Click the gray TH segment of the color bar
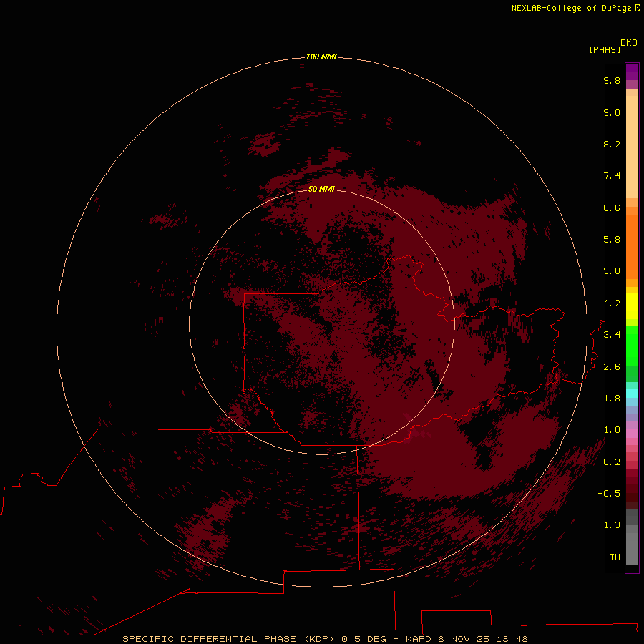Image resolution: width=644 pixels, height=644 pixels. pyautogui.click(x=632, y=548)
